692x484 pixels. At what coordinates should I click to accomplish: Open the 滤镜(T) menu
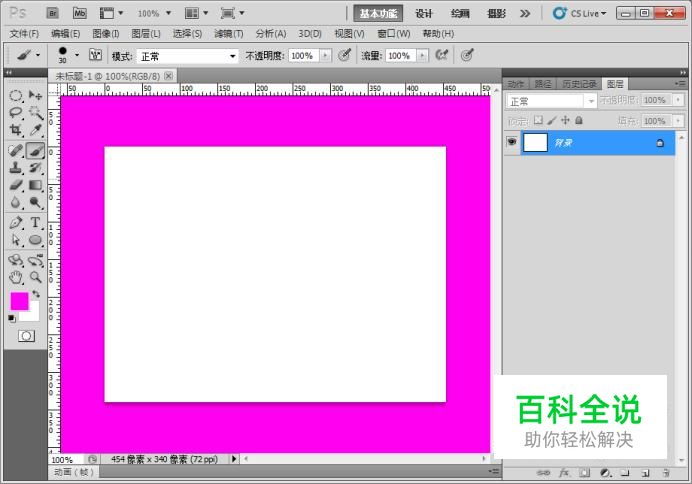[x=229, y=34]
